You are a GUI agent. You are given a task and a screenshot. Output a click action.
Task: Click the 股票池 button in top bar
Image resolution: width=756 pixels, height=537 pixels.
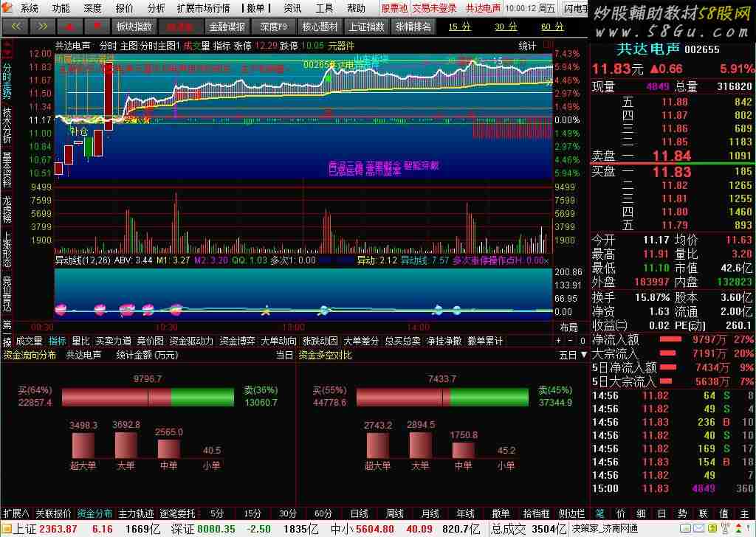(x=394, y=8)
